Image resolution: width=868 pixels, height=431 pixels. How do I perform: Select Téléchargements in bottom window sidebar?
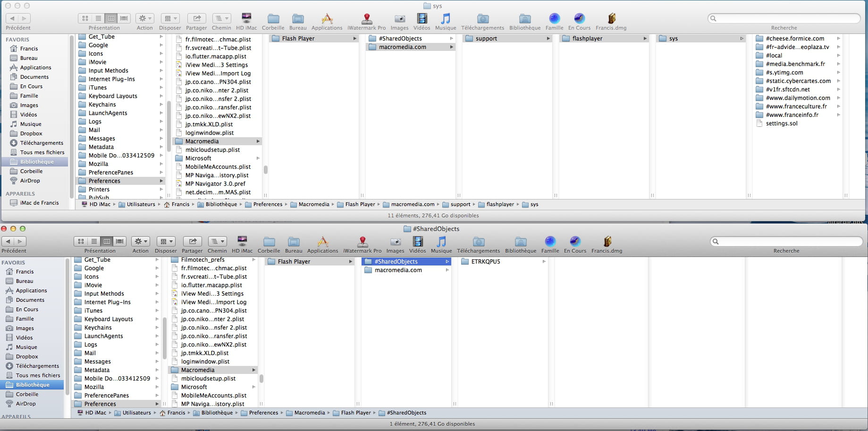(x=37, y=366)
